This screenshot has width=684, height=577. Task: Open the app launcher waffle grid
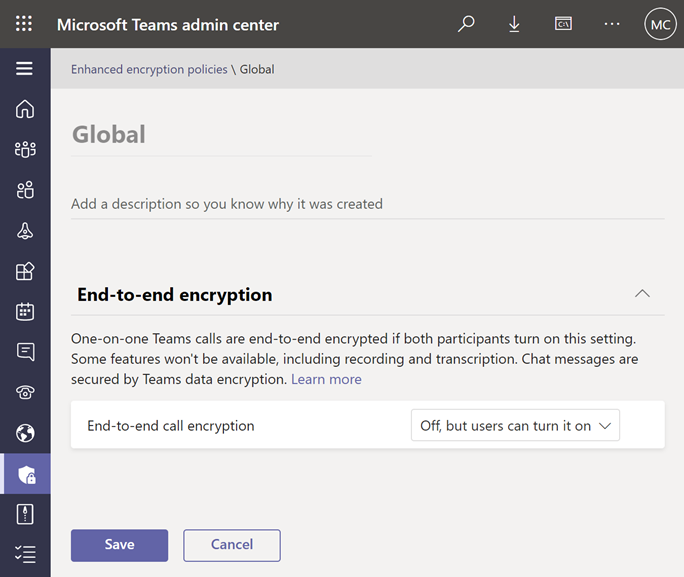point(24,24)
